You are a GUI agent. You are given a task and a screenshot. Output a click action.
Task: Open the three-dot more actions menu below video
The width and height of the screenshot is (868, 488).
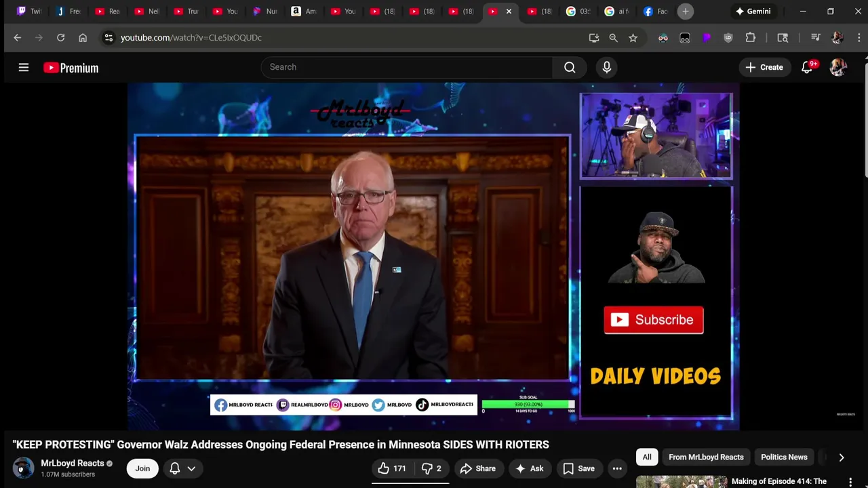pos(617,468)
